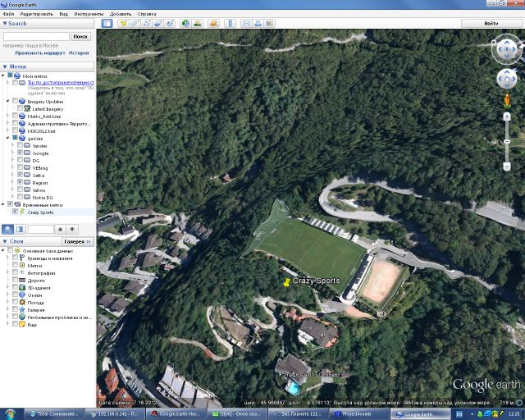Click the historical imagery clock icon
525x420 pixels.
click(185, 23)
